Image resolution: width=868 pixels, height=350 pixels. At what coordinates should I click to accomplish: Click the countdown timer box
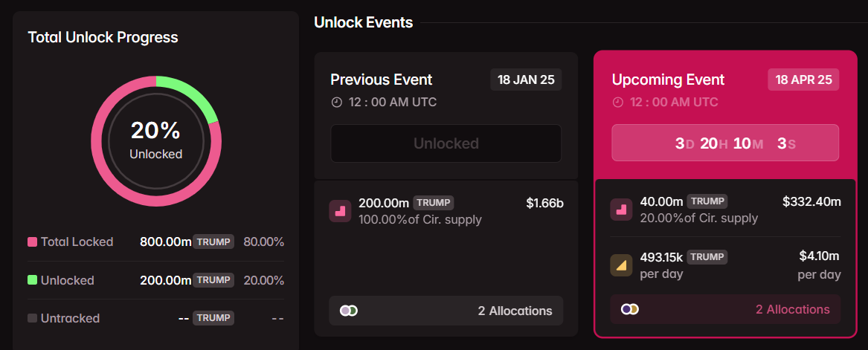(x=725, y=143)
